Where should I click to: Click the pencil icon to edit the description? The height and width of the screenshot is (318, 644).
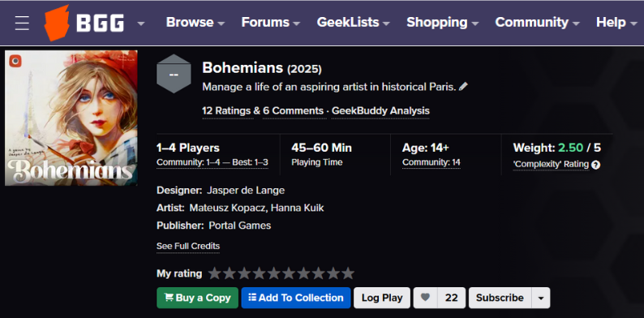[x=463, y=87]
